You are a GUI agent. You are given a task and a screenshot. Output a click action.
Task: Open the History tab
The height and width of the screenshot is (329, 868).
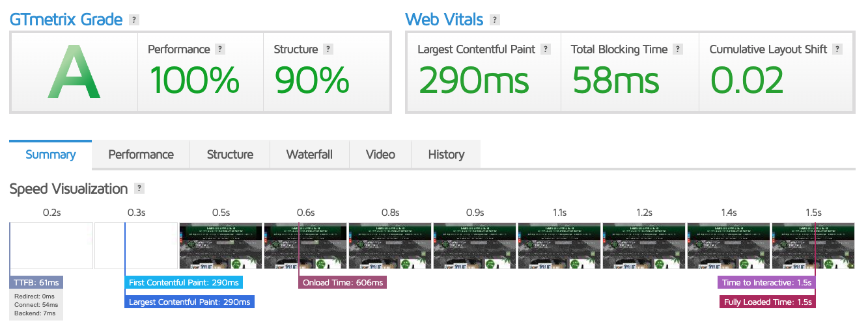(x=446, y=155)
